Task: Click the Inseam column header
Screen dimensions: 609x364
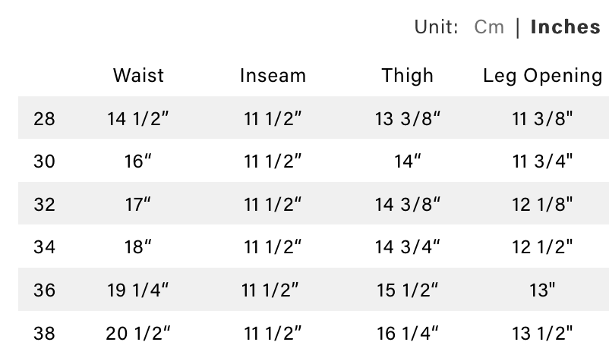Action: 273,76
